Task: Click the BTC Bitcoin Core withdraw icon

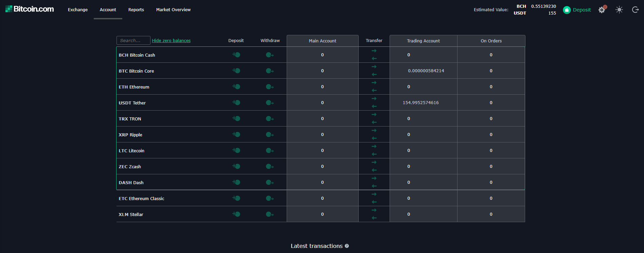Action: click(x=270, y=71)
